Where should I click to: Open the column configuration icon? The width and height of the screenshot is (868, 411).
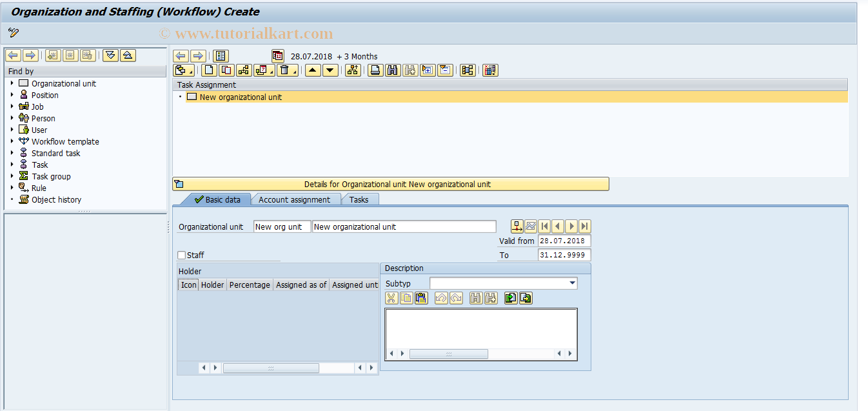pyautogui.click(x=468, y=70)
